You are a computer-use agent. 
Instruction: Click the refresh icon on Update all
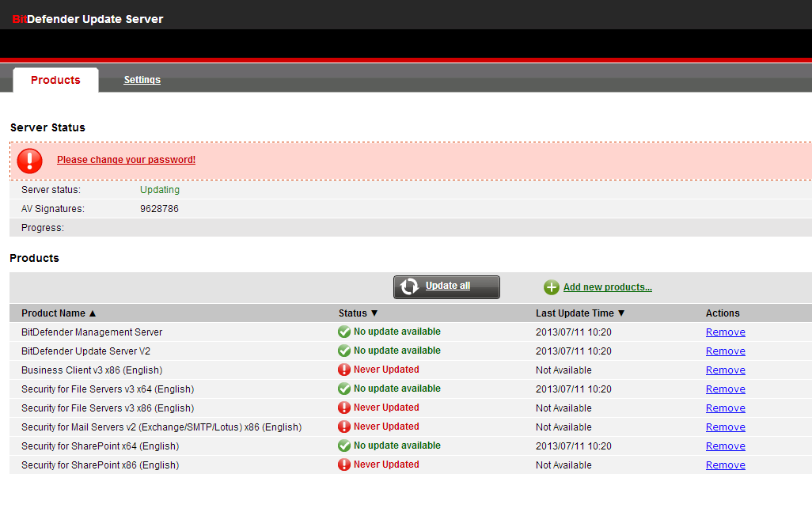click(409, 286)
